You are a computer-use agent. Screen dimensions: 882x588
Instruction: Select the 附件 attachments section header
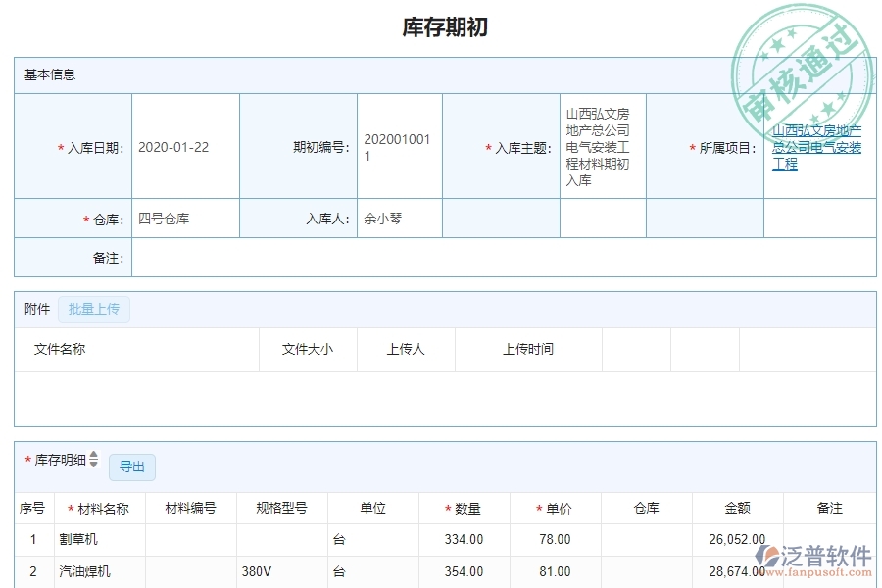(x=36, y=308)
